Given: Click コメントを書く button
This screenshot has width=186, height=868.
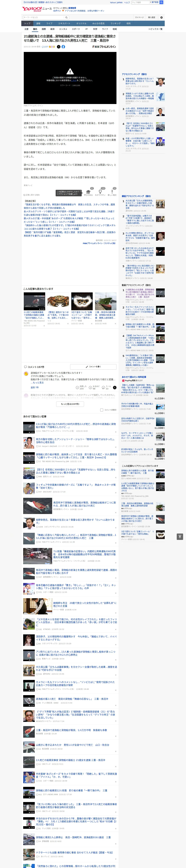Looking at the screenshot, I should click(93, 367).
